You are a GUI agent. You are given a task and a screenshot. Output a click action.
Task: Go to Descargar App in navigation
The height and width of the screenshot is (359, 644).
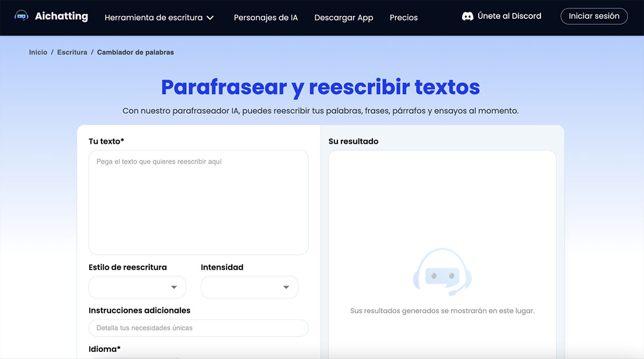coord(343,18)
